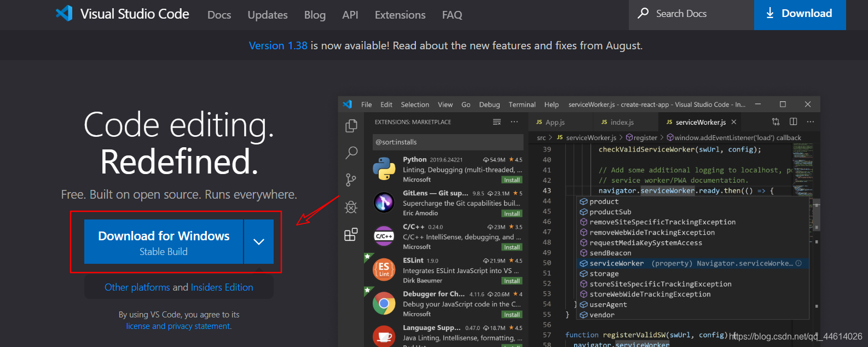Expand the download options dropdown arrow
The image size is (868, 347).
[259, 241]
